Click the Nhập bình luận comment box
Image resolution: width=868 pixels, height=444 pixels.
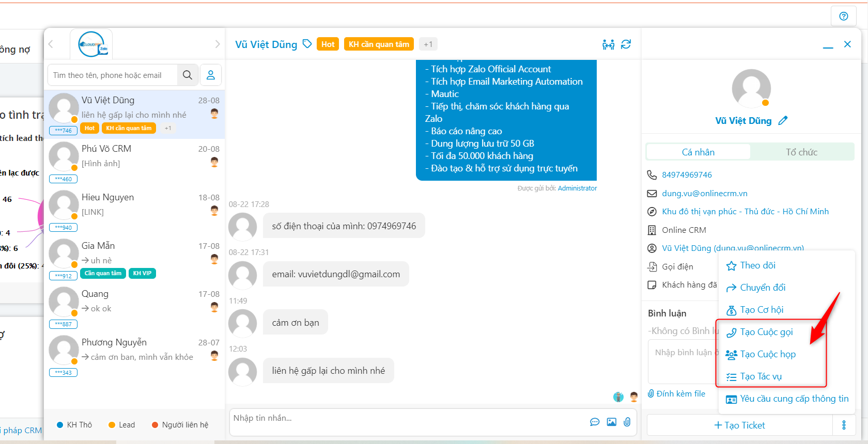pyautogui.click(x=683, y=361)
